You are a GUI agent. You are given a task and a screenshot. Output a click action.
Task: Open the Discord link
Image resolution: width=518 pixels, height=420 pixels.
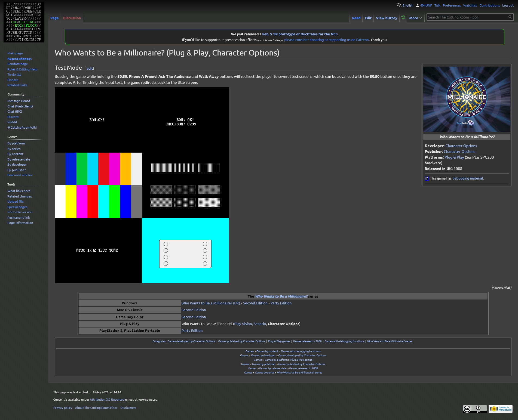[13, 117]
